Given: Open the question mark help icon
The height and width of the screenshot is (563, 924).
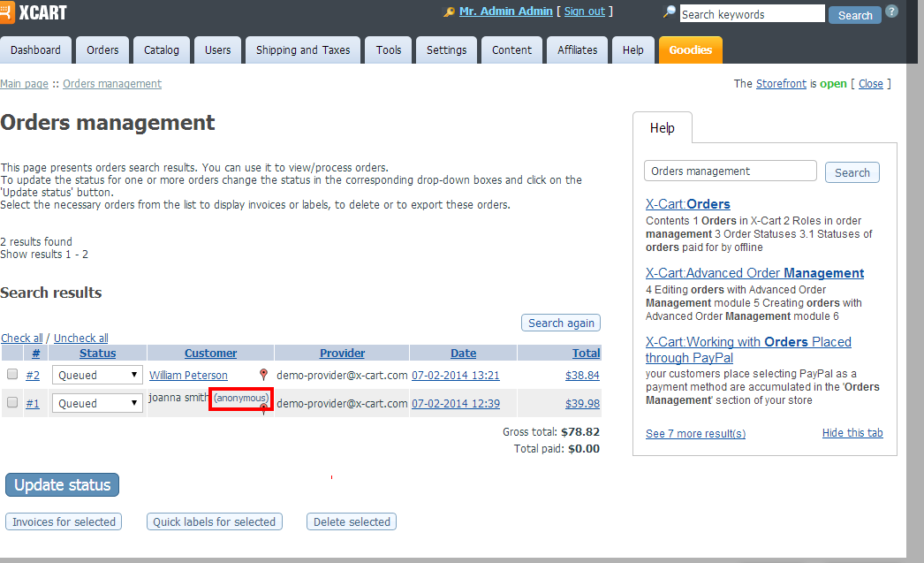Looking at the screenshot, I should (x=892, y=11).
